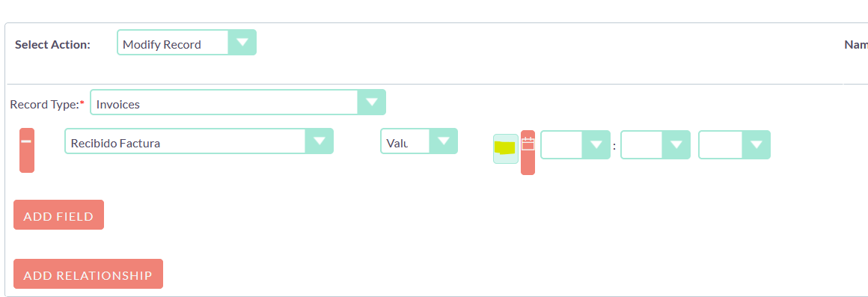Click the minutes selector arrow
The height and width of the screenshot is (297, 868).
pyautogui.click(x=676, y=144)
